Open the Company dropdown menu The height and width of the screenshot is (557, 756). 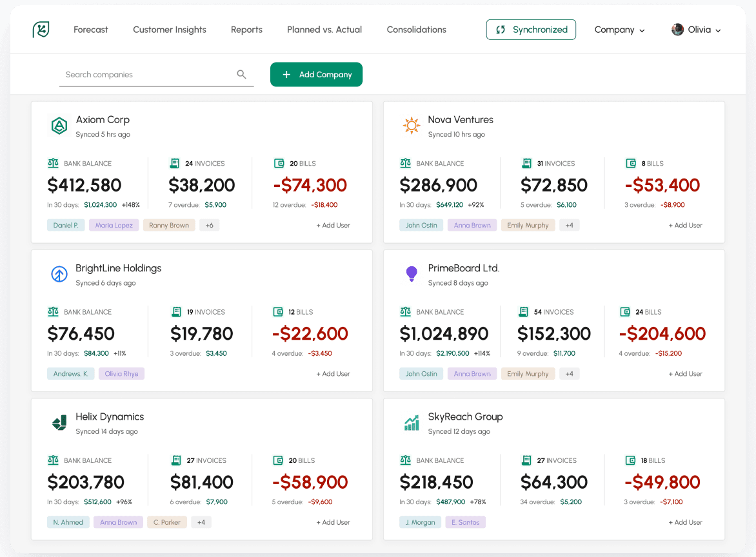(619, 30)
